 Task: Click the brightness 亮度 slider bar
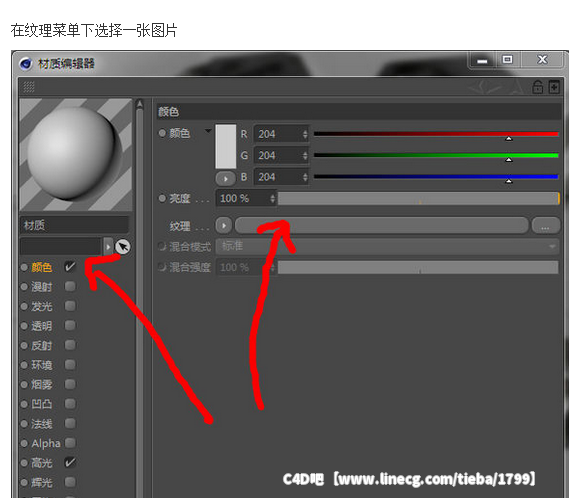coord(418,199)
